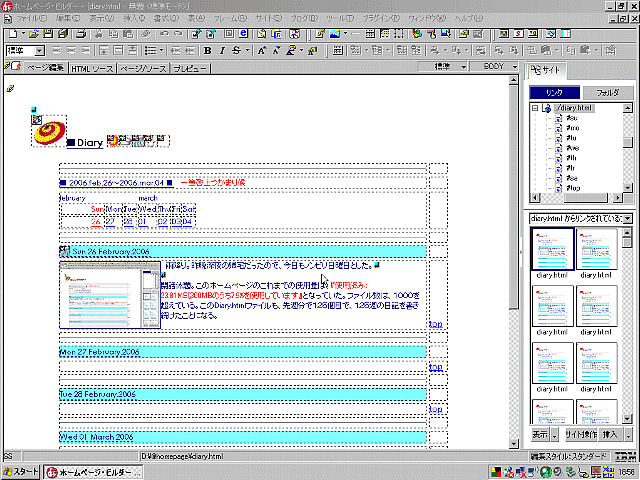
Task: Click the Save file toolbar icon
Action: pos(48,33)
